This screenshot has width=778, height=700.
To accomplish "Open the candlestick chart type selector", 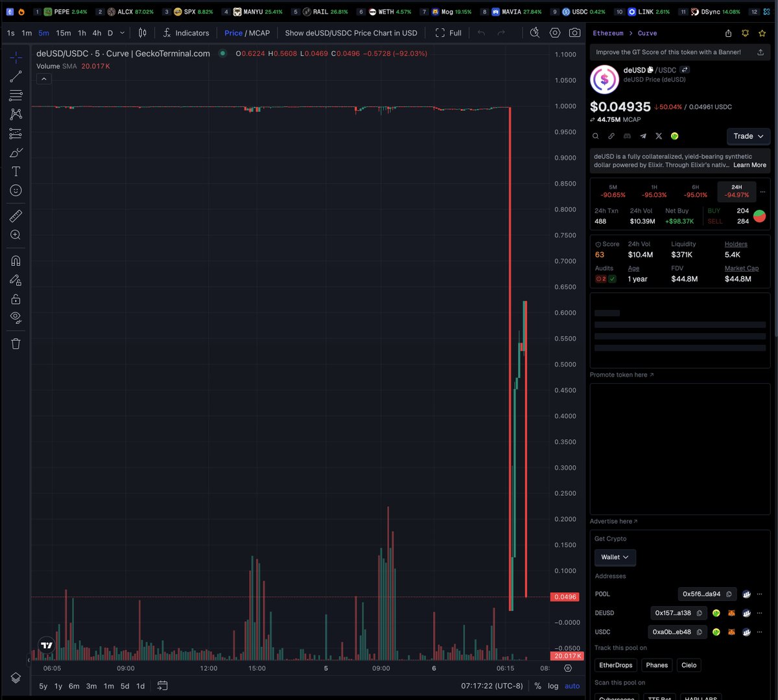I will 143,32.
